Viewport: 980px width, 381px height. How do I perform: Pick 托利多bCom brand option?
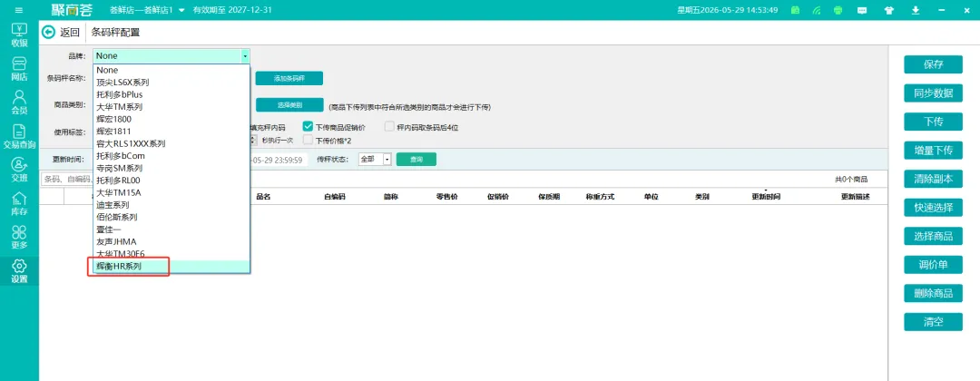tap(171, 155)
